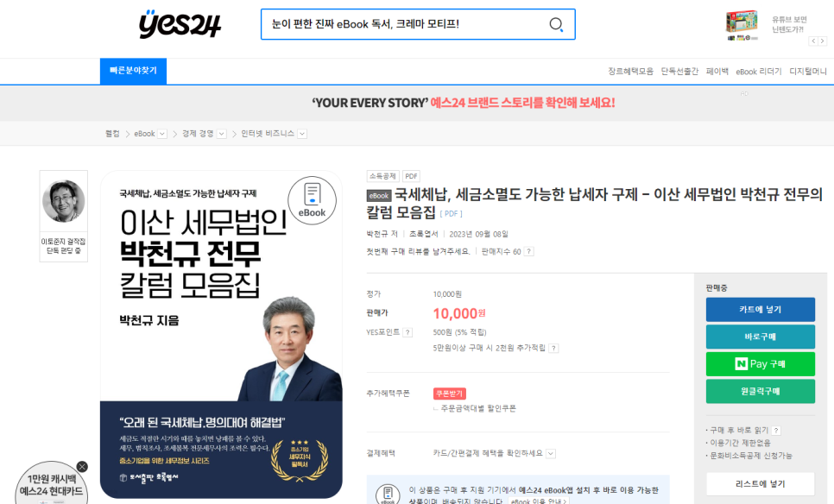This screenshot has width=834, height=504.
Task: Open the 디지털머니 menu item
Action: coord(808,72)
